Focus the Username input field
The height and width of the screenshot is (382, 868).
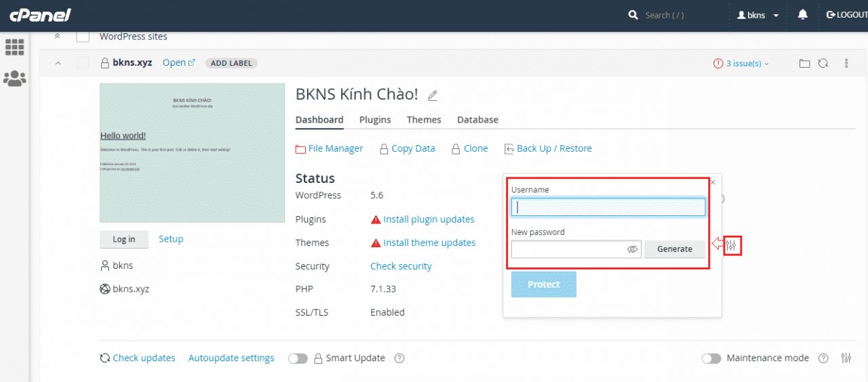click(608, 207)
